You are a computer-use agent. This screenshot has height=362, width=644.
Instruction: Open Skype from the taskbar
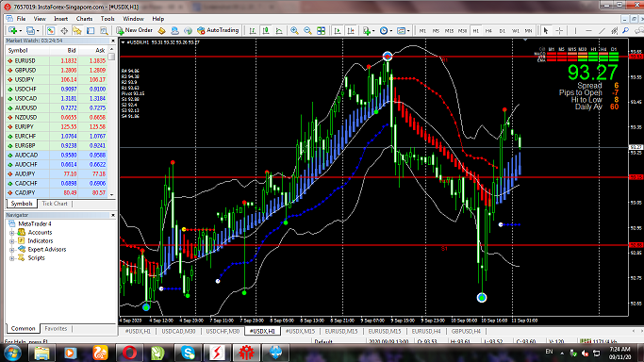(189, 353)
